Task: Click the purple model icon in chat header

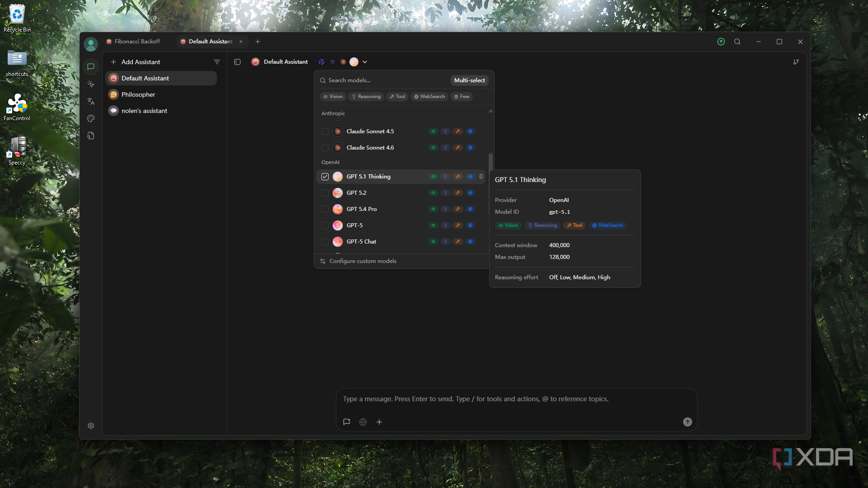Action: pos(321,62)
